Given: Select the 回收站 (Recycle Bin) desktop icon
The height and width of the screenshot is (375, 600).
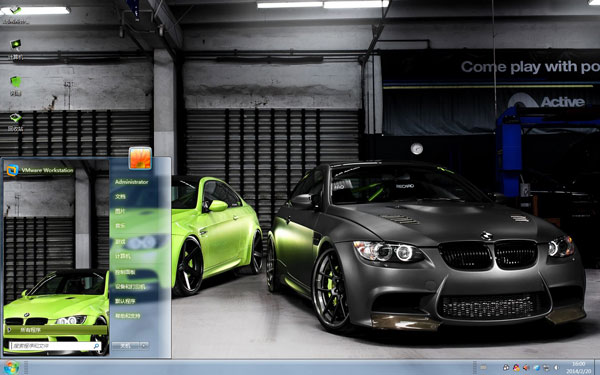Looking at the screenshot, I should (16, 122).
